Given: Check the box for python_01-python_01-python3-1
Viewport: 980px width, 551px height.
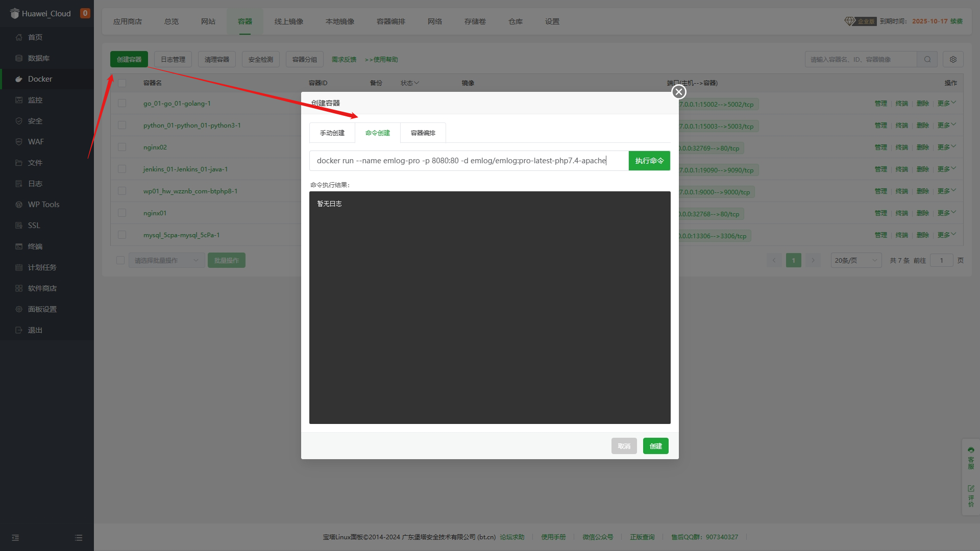Looking at the screenshot, I should pyautogui.click(x=122, y=125).
